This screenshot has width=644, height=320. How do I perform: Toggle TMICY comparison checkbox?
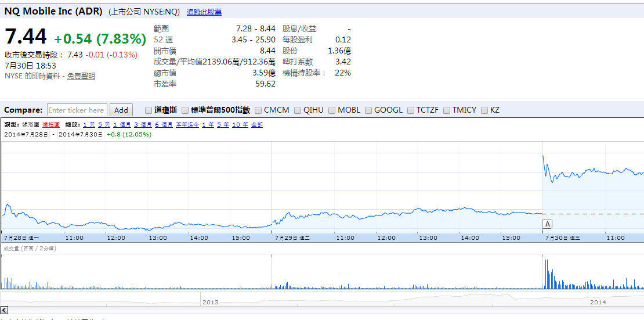pos(447,110)
